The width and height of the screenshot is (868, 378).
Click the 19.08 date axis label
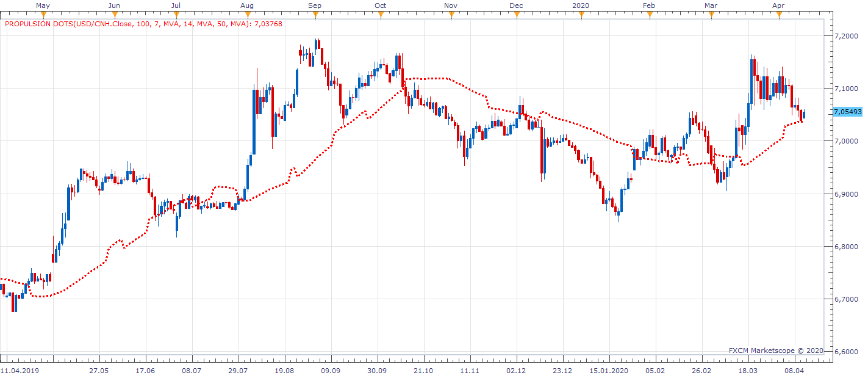[284, 371]
